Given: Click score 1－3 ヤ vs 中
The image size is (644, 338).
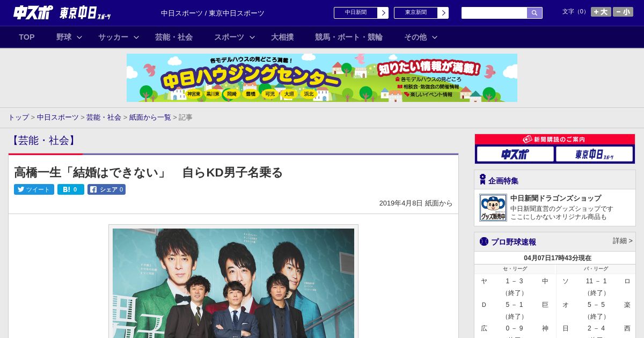Looking at the screenshot, I should pyautogui.click(x=514, y=281).
